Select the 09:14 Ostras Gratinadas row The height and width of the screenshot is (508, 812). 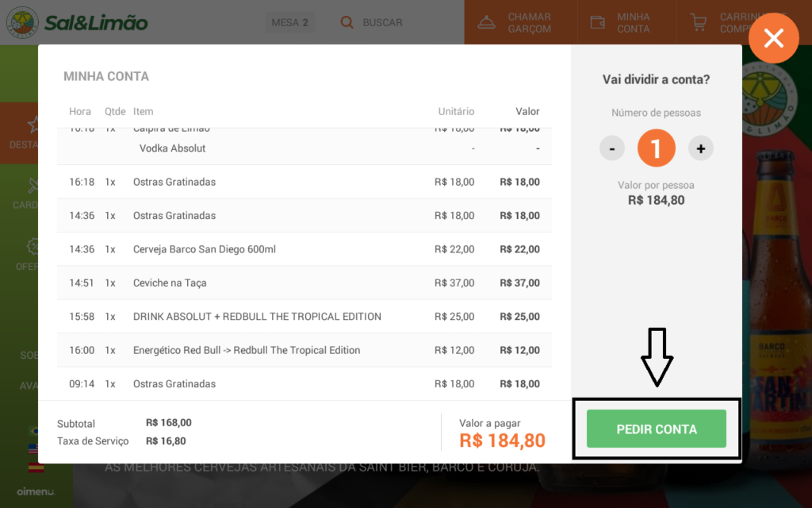[x=304, y=383]
